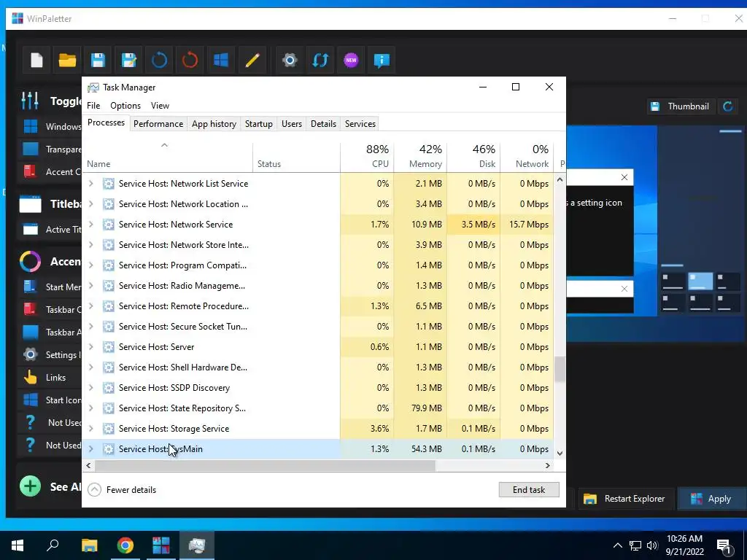The height and width of the screenshot is (560, 747).
Task: Sort processes by CPU column header
Action: click(x=368, y=157)
